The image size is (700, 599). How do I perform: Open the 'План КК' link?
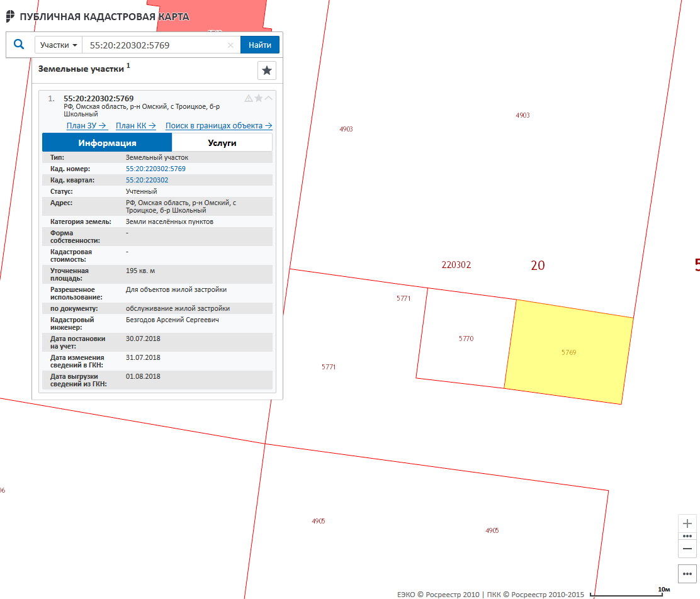(x=135, y=126)
